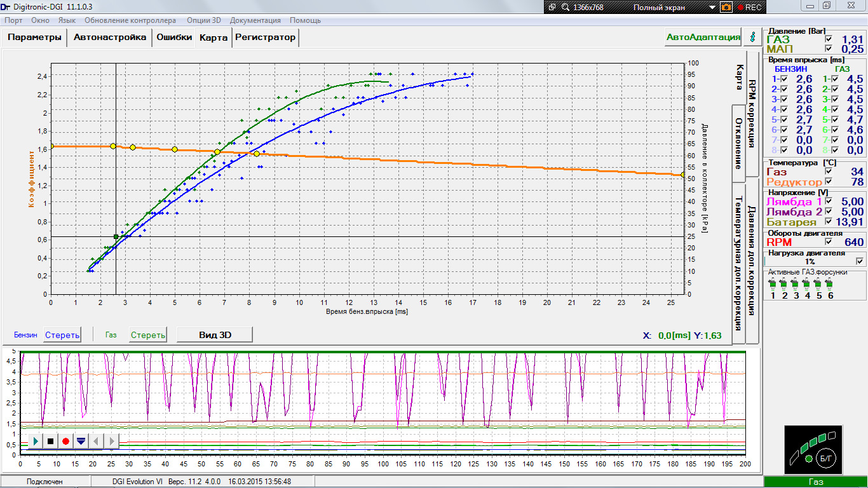868x488 pixels.
Task: Toggle the Лямбда 1 checkbox
Action: pyautogui.click(x=828, y=201)
